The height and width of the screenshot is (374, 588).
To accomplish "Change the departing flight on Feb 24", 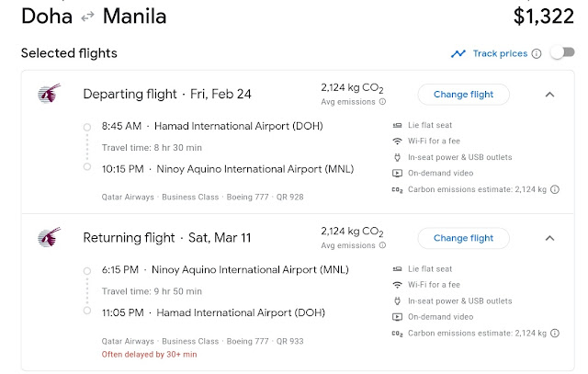I will click(x=463, y=94).
